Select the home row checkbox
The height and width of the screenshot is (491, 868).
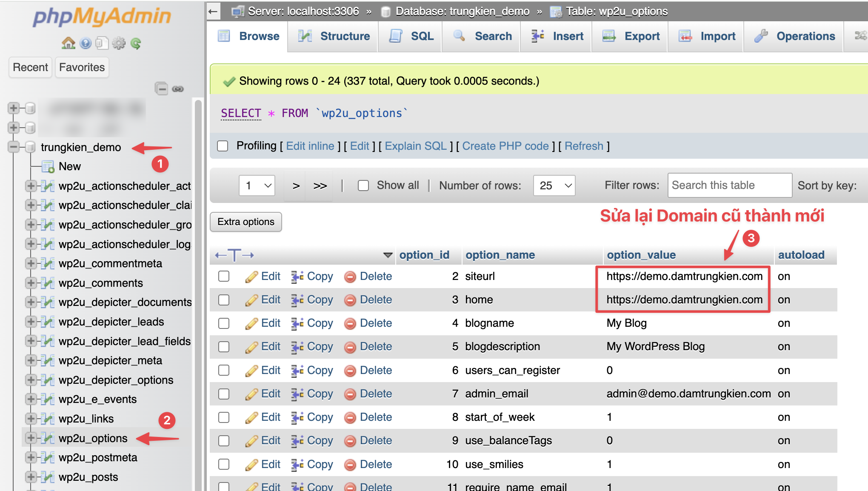tap(224, 300)
